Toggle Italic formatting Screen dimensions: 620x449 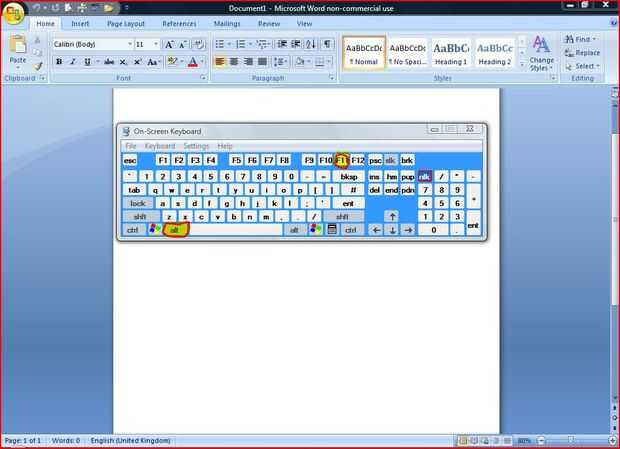pyautogui.click(x=73, y=62)
